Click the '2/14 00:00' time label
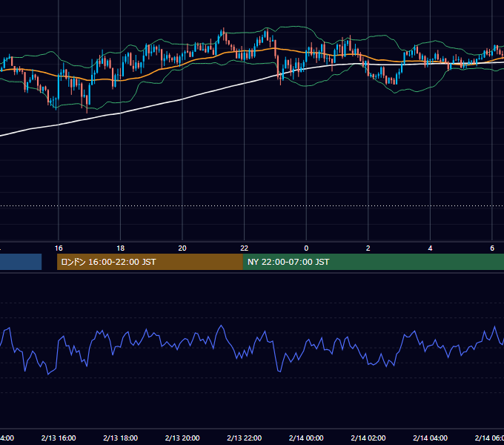 click(306, 438)
